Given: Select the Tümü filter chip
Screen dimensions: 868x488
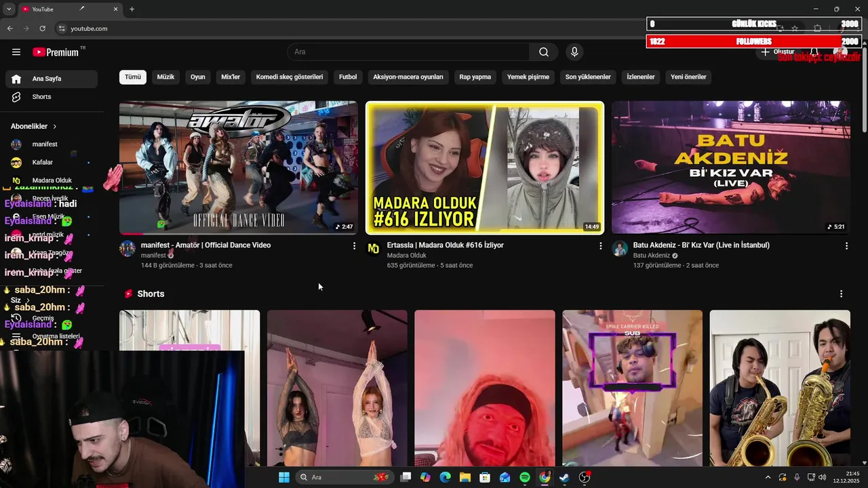Looking at the screenshot, I should click(x=133, y=77).
